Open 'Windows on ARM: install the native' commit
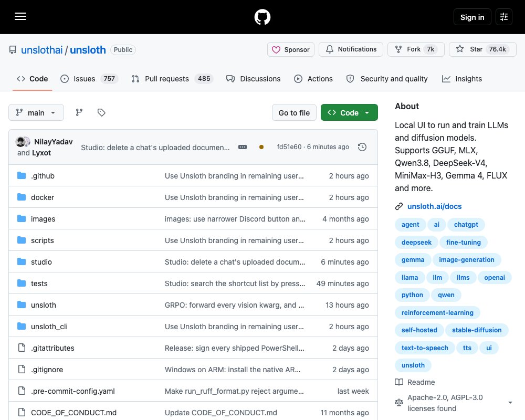This screenshot has width=525, height=420. (x=233, y=370)
